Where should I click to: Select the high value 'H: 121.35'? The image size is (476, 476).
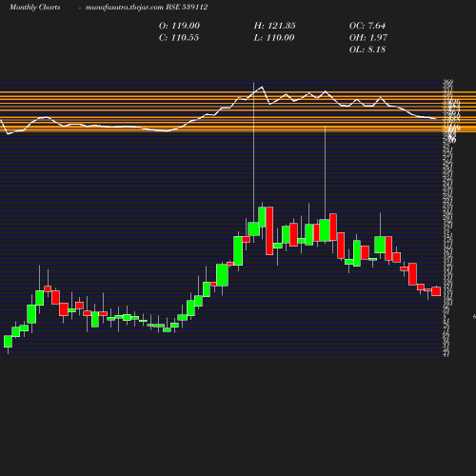click(x=274, y=26)
